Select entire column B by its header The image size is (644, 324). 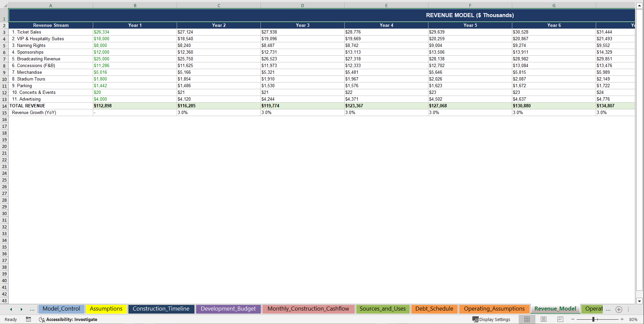coord(135,5)
